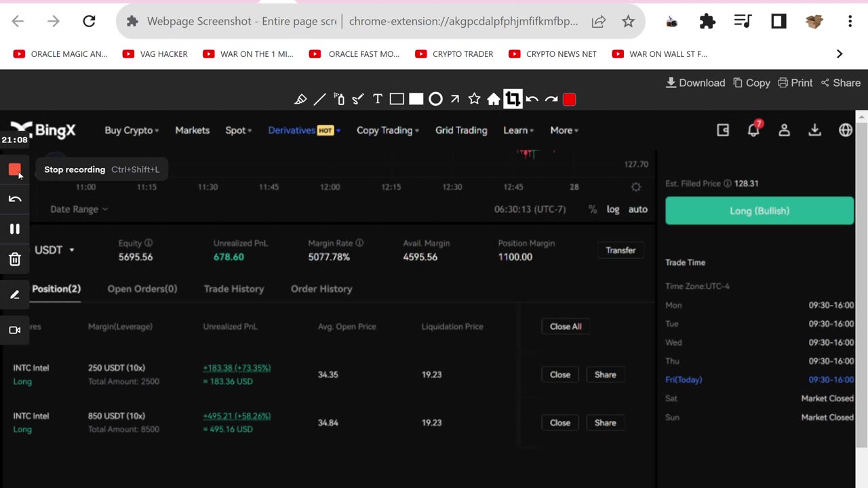Close the 250 USDT INTC position

(560, 375)
